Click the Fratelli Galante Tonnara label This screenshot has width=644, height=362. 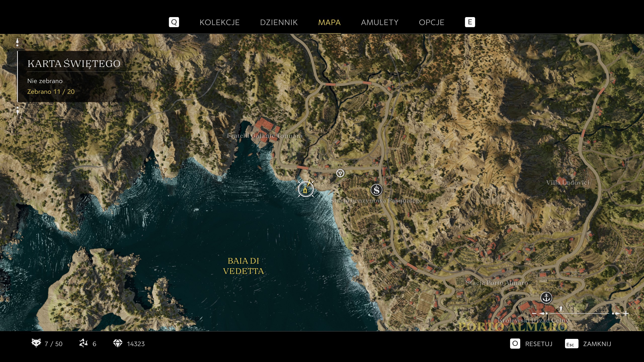pos(265,135)
